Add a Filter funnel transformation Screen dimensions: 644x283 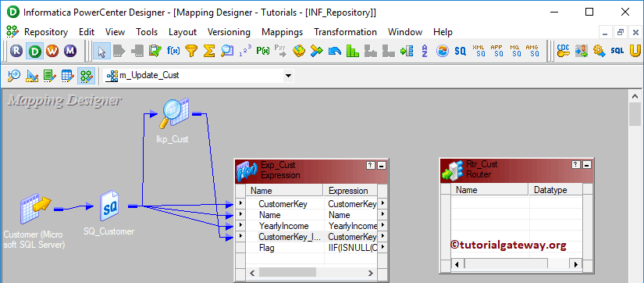point(191,51)
